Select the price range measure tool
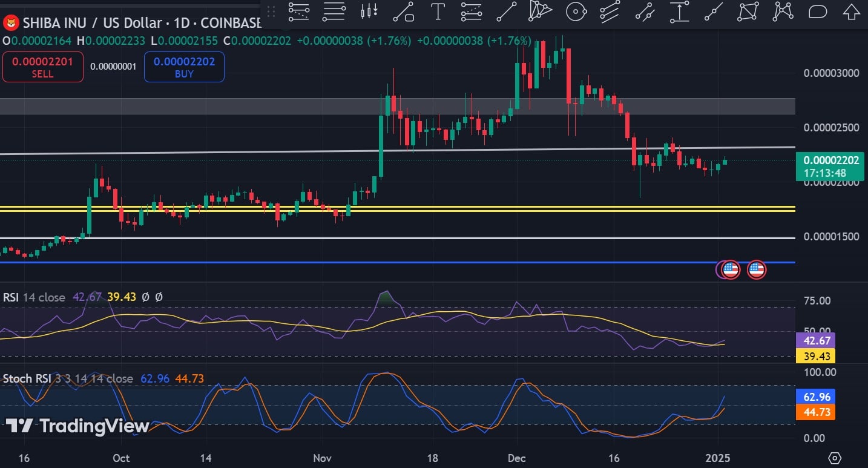Screen dimensions: 868x468 [x=680, y=11]
